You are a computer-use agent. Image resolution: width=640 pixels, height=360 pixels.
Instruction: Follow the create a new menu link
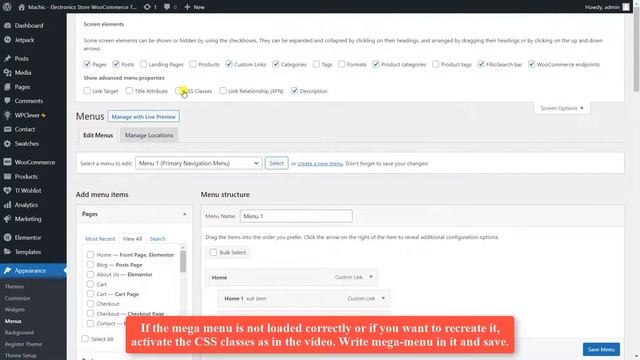point(320,164)
